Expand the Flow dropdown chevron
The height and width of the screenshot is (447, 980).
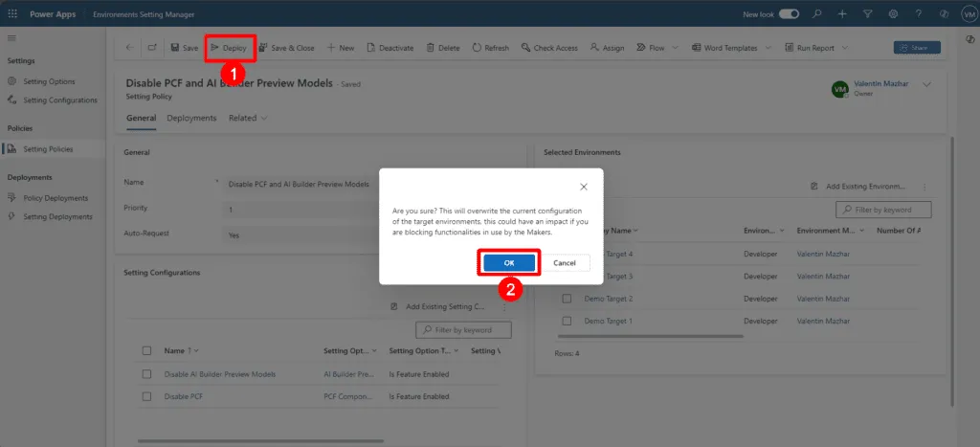[x=676, y=48]
